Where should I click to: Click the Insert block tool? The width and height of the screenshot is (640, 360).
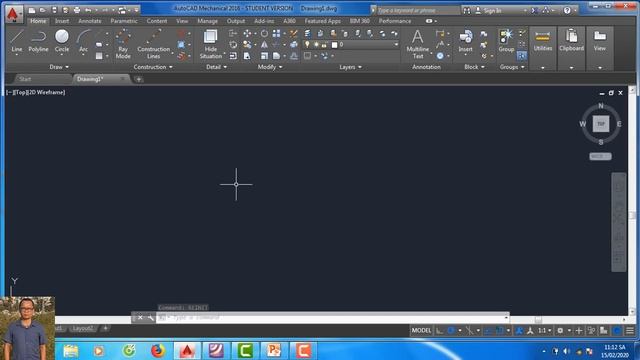[465, 41]
